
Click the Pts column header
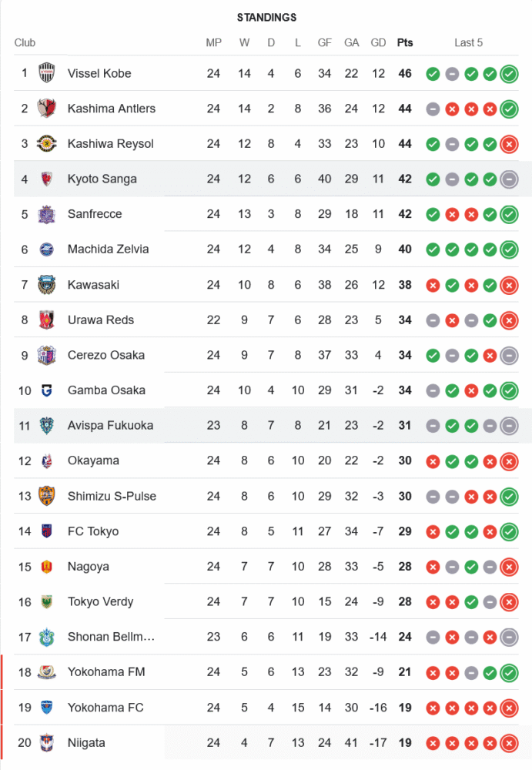(405, 42)
